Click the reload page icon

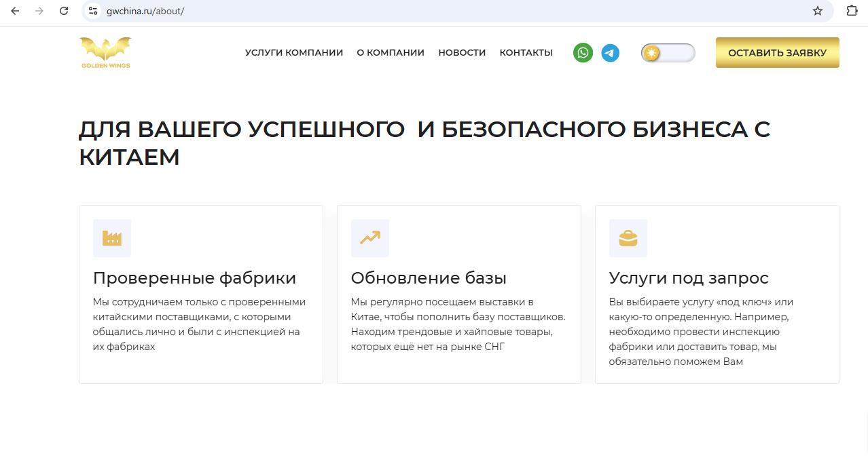coord(64,11)
